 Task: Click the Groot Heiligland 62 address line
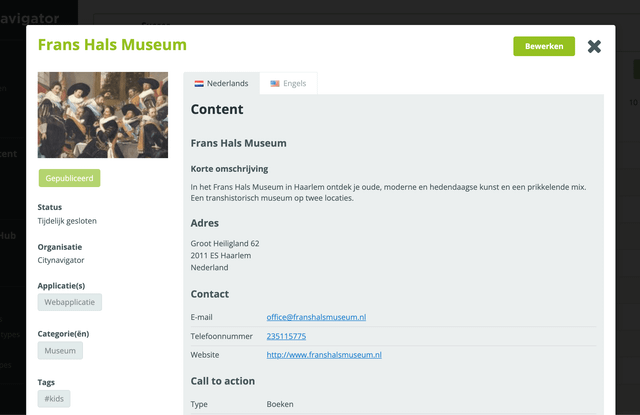pyautogui.click(x=225, y=244)
